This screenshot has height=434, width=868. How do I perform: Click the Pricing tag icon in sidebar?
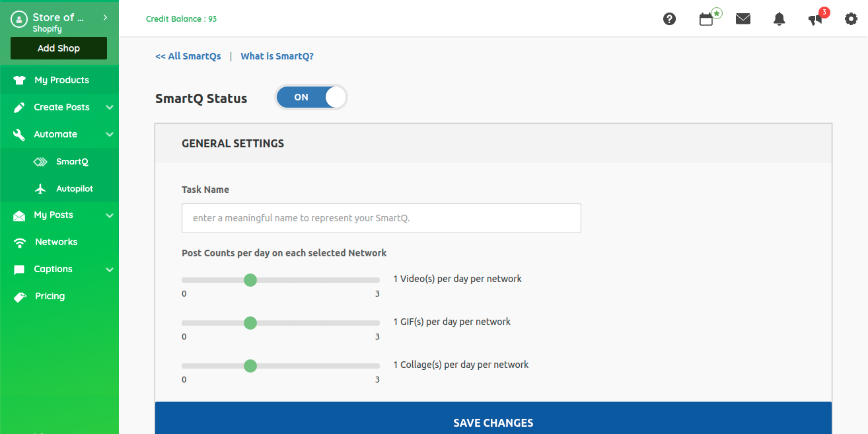(x=20, y=297)
